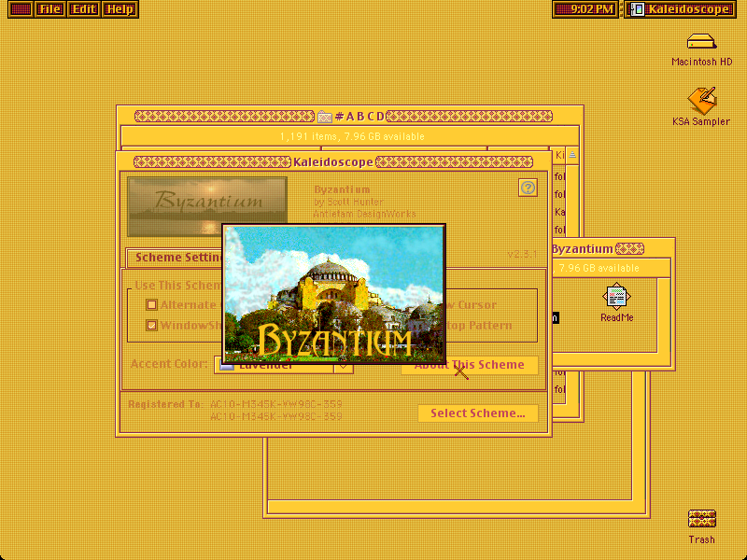Click the Kaleidoscope window title bar

(333, 161)
